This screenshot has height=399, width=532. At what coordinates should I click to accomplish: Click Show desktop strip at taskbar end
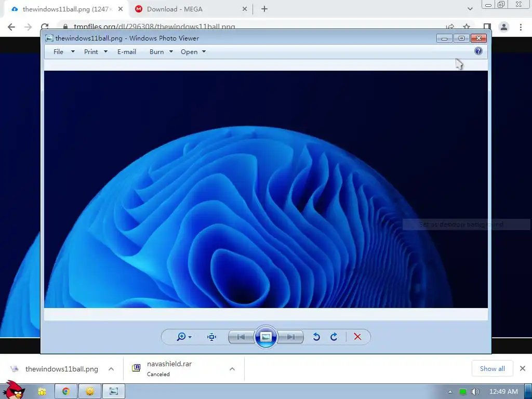[x=528, y=392]
